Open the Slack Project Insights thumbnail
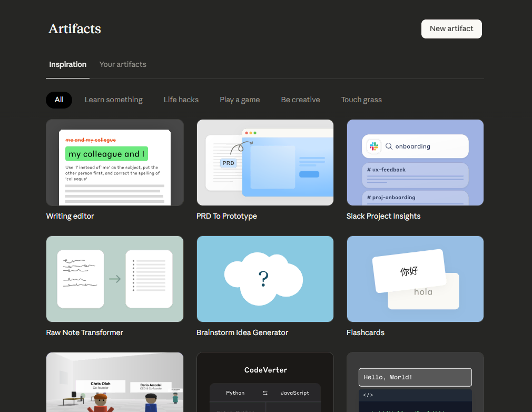The height and width of the screenshot is (412, 532). pos(415,163)
